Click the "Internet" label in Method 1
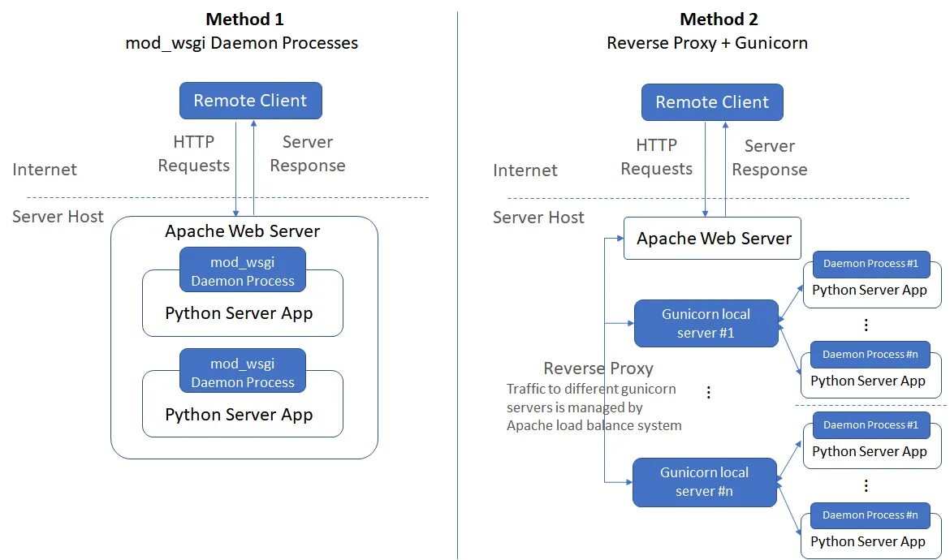Image resolution: width=950 pixels, height=560 pixels. click(44, 170)
